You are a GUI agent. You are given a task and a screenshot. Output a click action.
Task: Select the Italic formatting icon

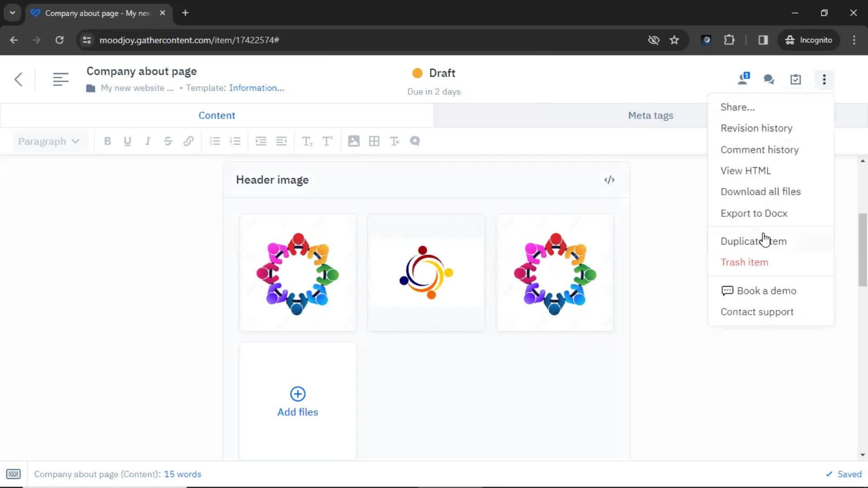[147, 141]
